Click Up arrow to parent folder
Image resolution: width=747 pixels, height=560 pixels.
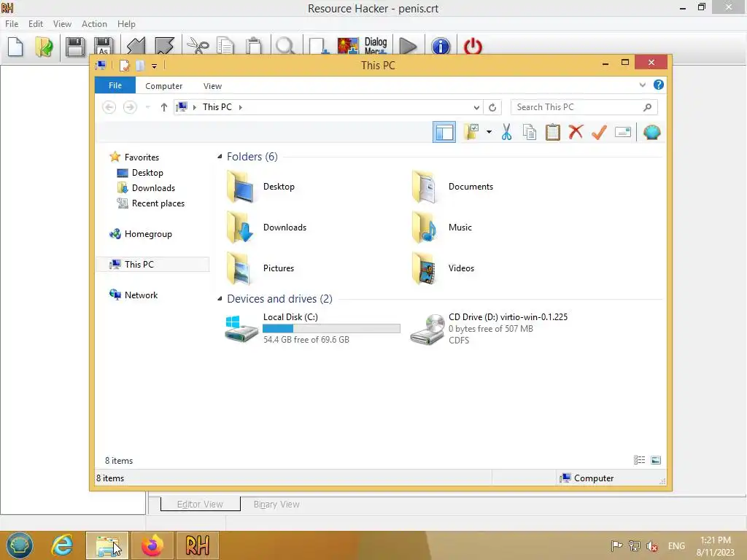[x=164, y=107]
